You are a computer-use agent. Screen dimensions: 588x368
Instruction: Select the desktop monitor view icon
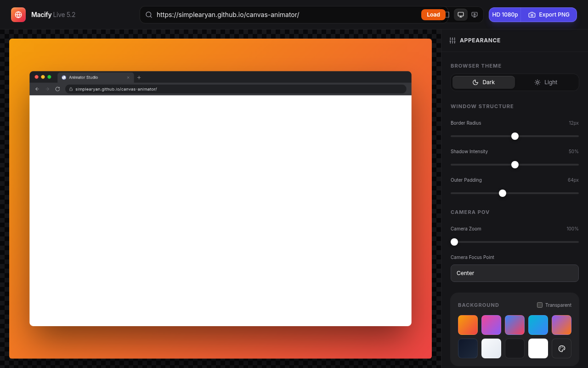[x=461, y=15]
